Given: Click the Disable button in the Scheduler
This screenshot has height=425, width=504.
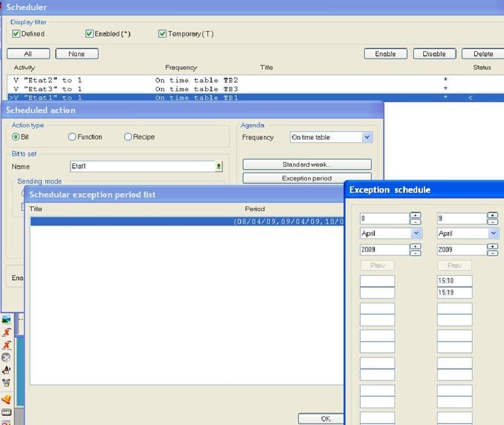Looking at the screenshot, I should click(x=434, y=54).
